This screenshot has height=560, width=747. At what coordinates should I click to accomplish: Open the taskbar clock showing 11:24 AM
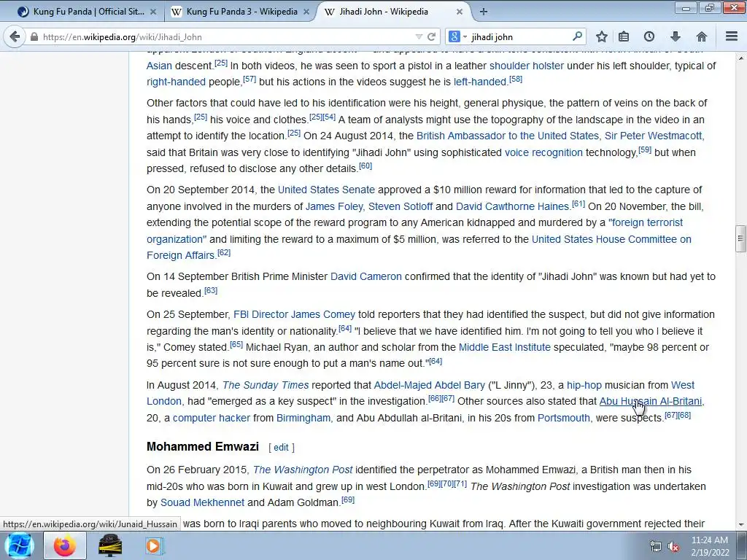coord(710,545)
